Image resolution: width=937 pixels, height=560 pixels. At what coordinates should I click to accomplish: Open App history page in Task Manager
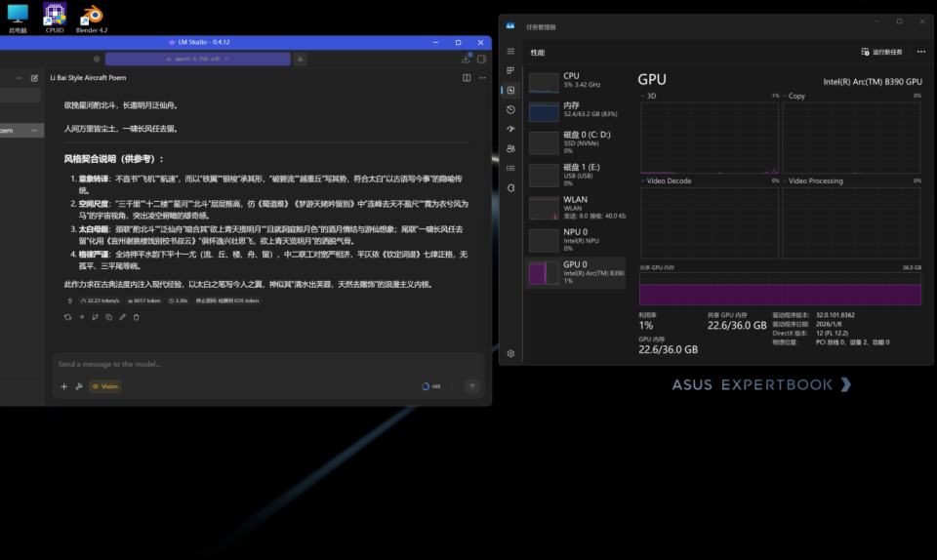510,110
